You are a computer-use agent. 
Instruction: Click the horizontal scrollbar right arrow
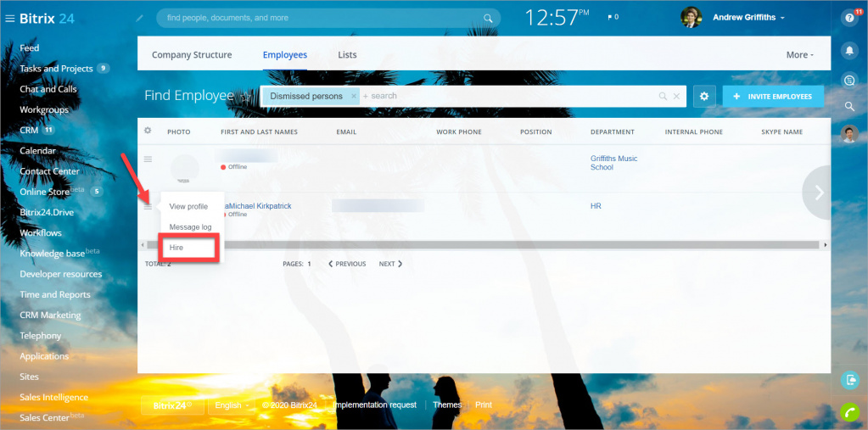click(826, 244)
